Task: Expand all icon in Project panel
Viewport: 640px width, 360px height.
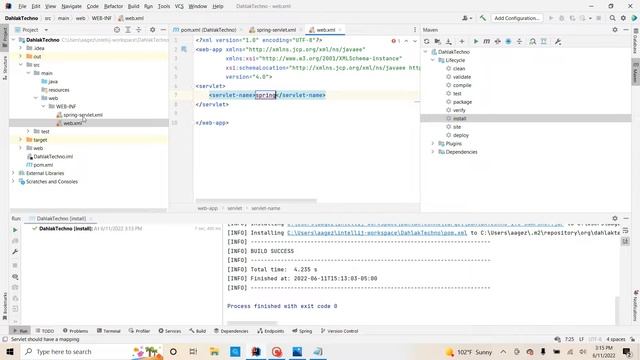Action: tap(128, 30)
